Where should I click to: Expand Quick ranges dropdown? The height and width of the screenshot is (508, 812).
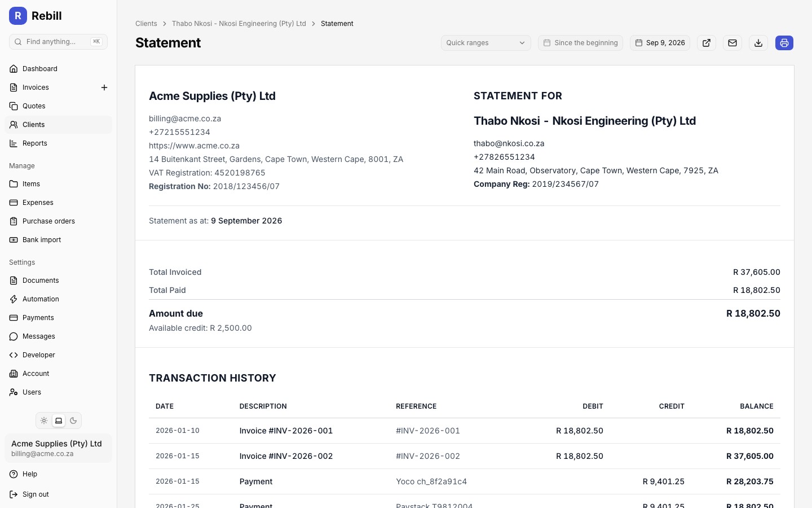tap(486, 43)
